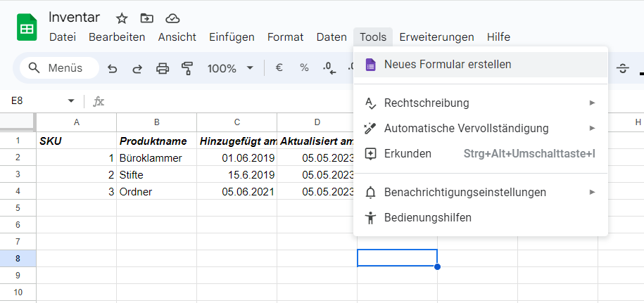This screenshot has width=644, height=303.
Task: Star the Inventar document
Action: click(x=122, y=18)
